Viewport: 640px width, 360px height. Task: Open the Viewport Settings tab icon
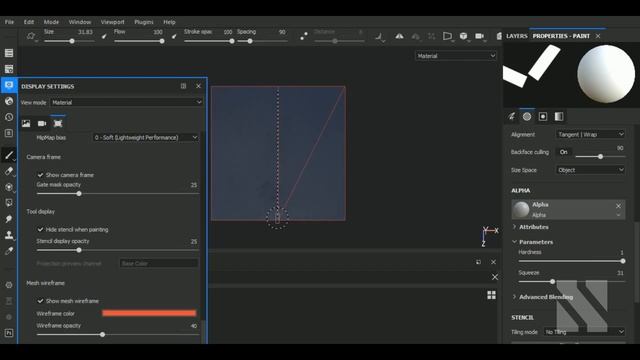click(x=58, y=123)
